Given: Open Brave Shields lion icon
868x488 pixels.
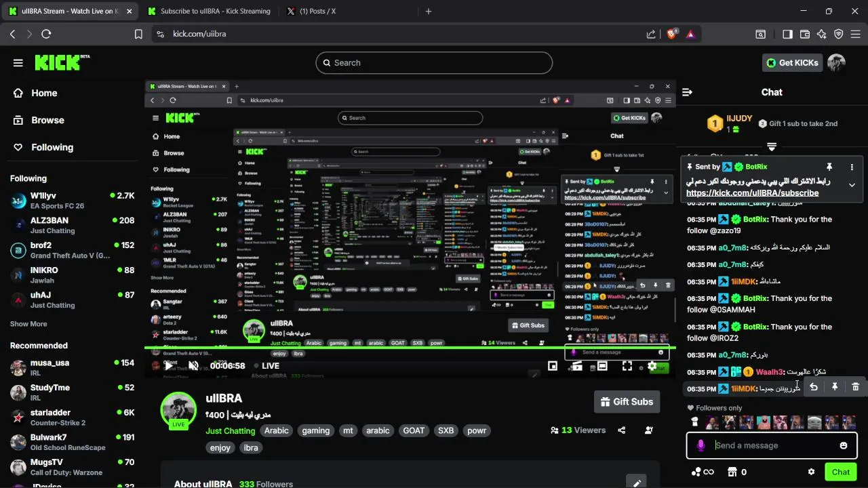Looking at the screenshot, I should [x=672, y=34].
